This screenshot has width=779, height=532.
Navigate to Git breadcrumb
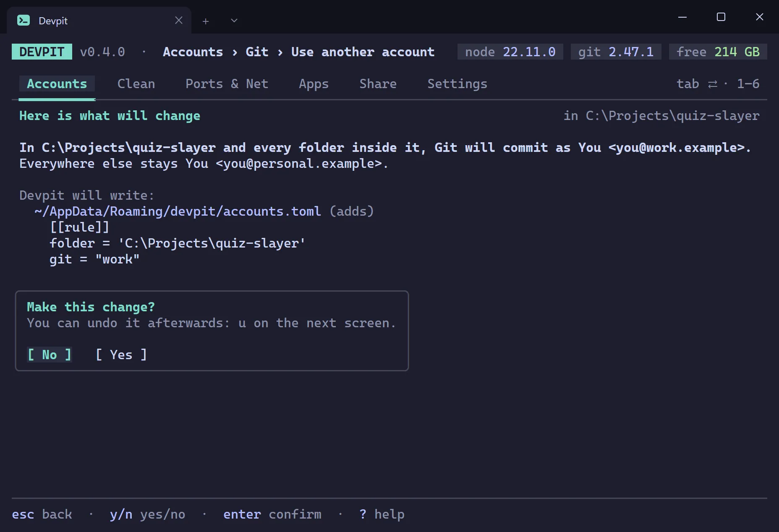tap(257, 52)
